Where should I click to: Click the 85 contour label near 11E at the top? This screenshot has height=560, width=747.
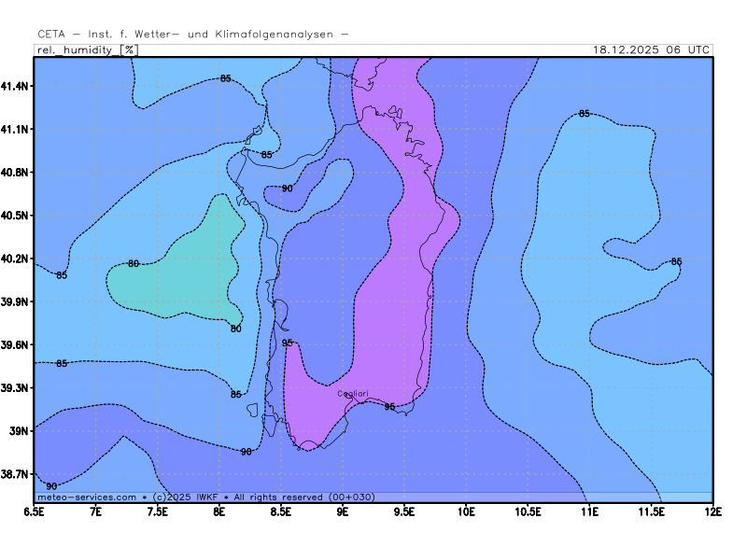[x=584, y=113]
